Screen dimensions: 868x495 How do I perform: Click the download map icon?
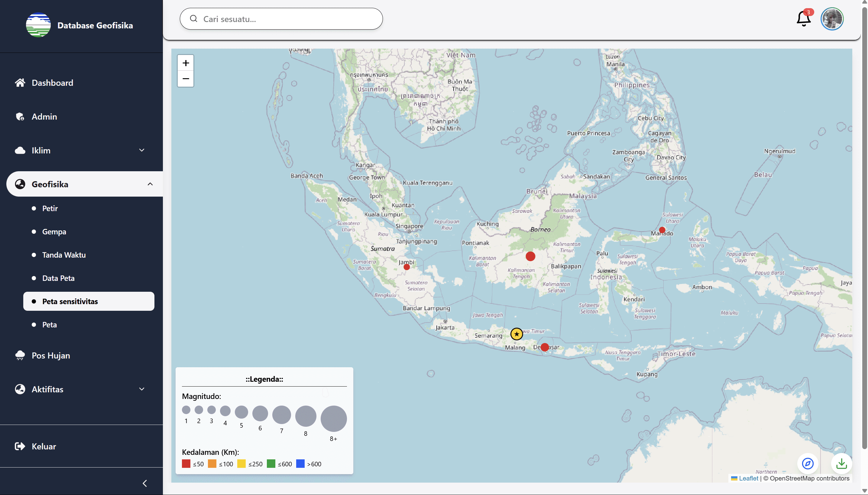(x=841, y=463)
